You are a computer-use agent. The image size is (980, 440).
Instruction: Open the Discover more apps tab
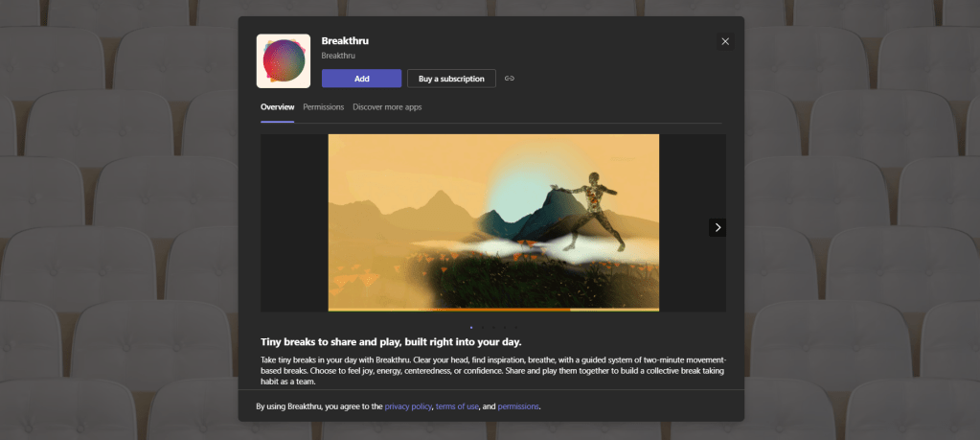pos(387,106)
